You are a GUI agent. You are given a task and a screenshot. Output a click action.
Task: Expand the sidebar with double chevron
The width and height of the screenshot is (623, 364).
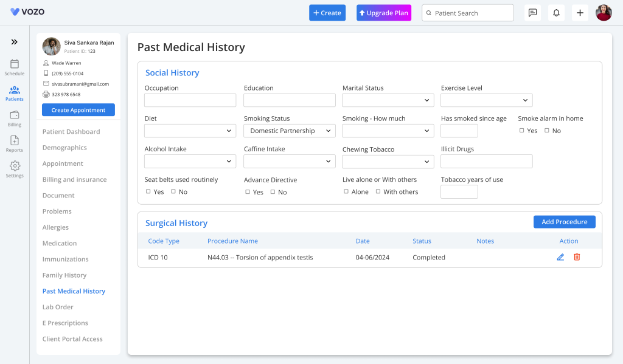click(x=15, y=42)
